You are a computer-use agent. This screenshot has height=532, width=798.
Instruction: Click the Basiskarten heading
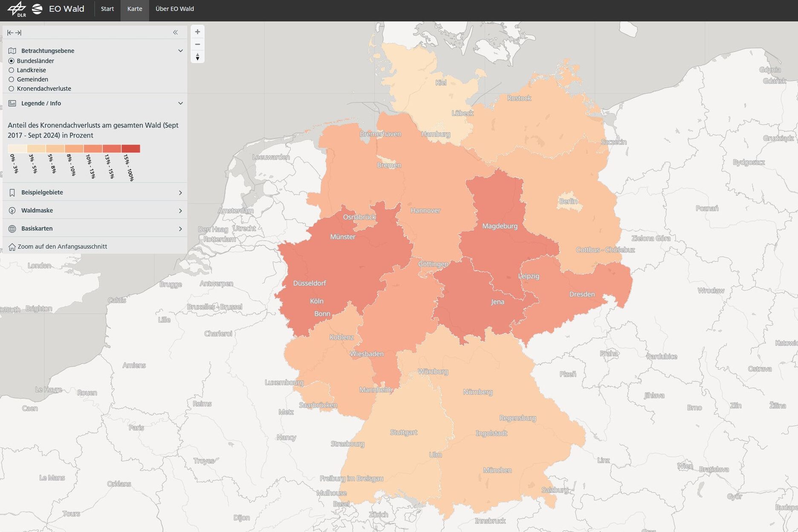(37, 228)
